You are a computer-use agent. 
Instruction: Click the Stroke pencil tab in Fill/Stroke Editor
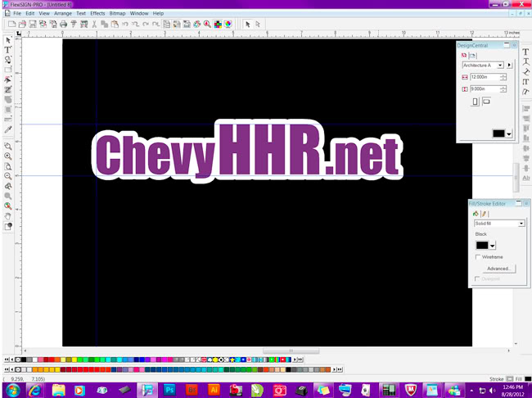(x=485, y=214)
